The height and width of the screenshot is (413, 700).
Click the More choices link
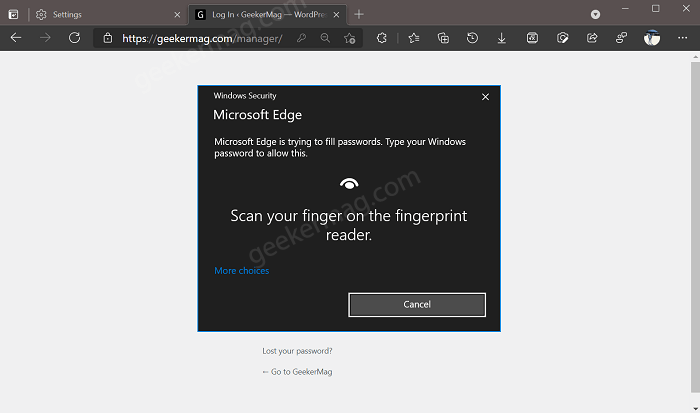[x=242, y=271]
